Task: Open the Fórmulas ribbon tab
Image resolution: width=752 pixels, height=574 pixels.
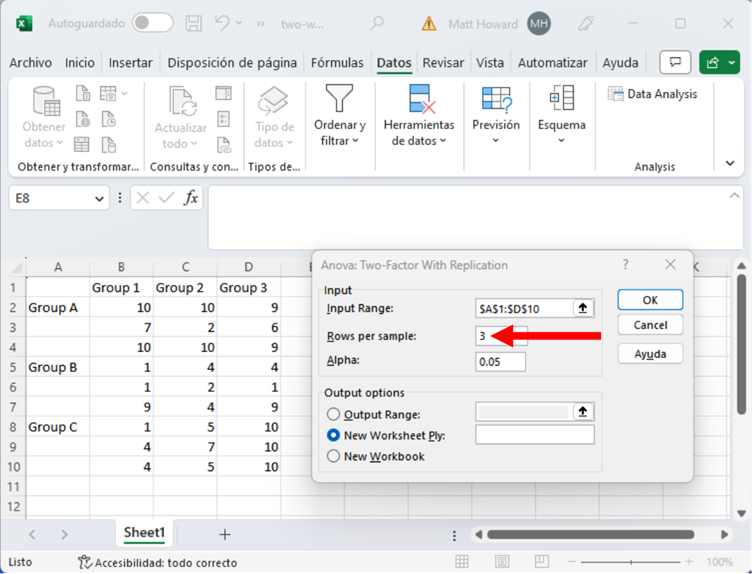Action: coord(337,62)
